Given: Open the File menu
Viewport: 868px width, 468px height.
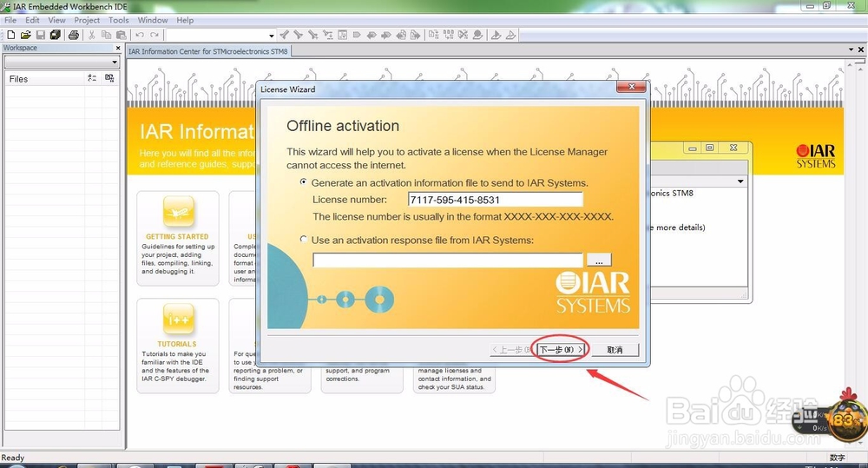Looking at the screenshot, I should [10, 20].
